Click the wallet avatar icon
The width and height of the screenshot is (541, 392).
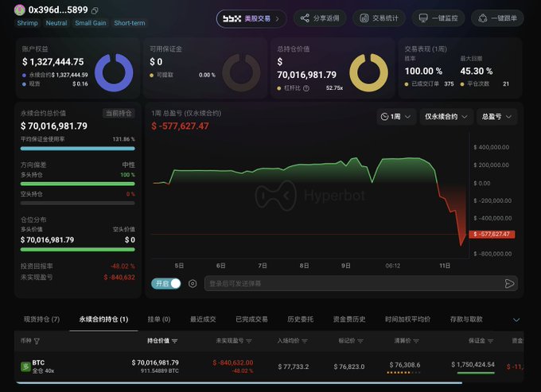[x=20, y=10]
